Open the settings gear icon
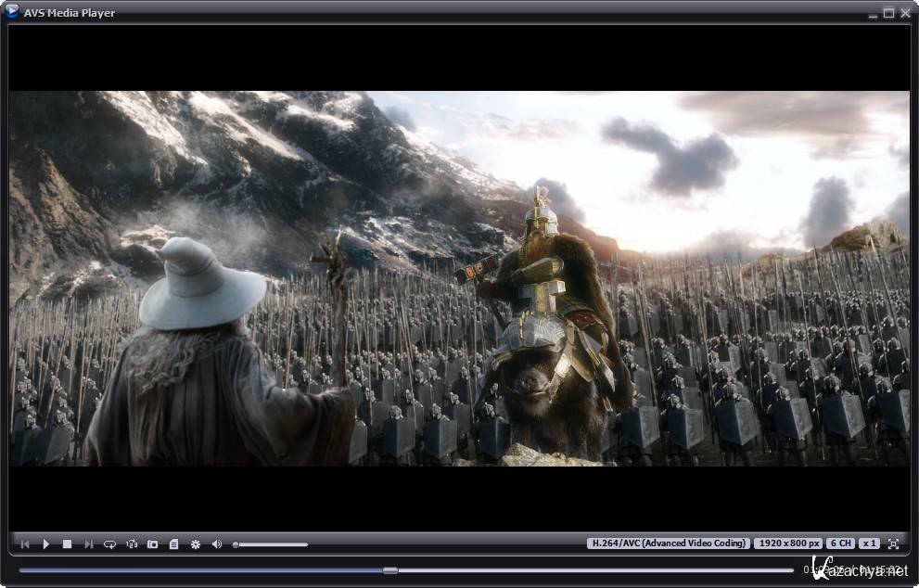This screenshot has width=919, height=588. [x=196, y=544]
